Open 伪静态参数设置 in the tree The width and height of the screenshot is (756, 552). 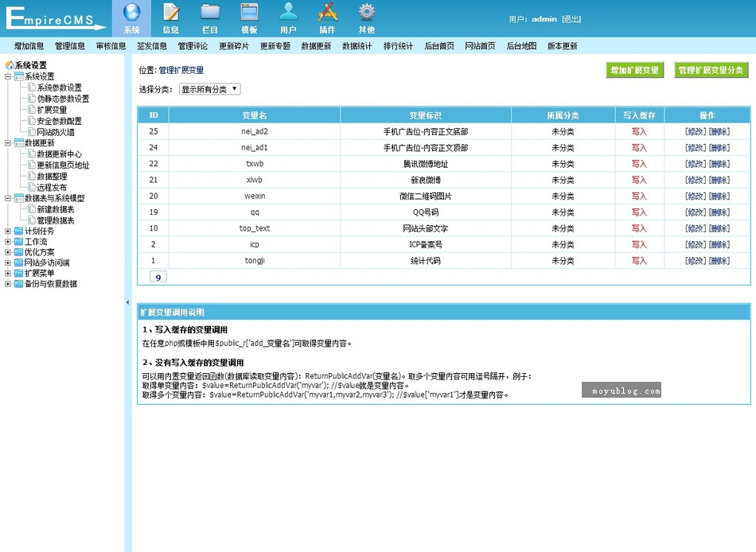[63, 99]
